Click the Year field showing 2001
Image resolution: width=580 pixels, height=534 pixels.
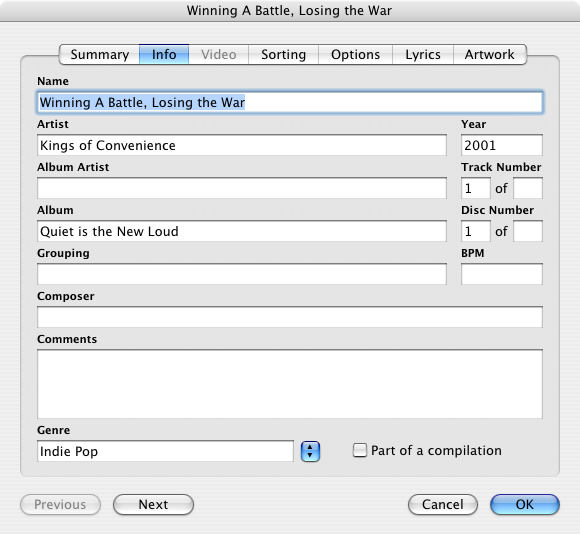(x=502, y=145)
